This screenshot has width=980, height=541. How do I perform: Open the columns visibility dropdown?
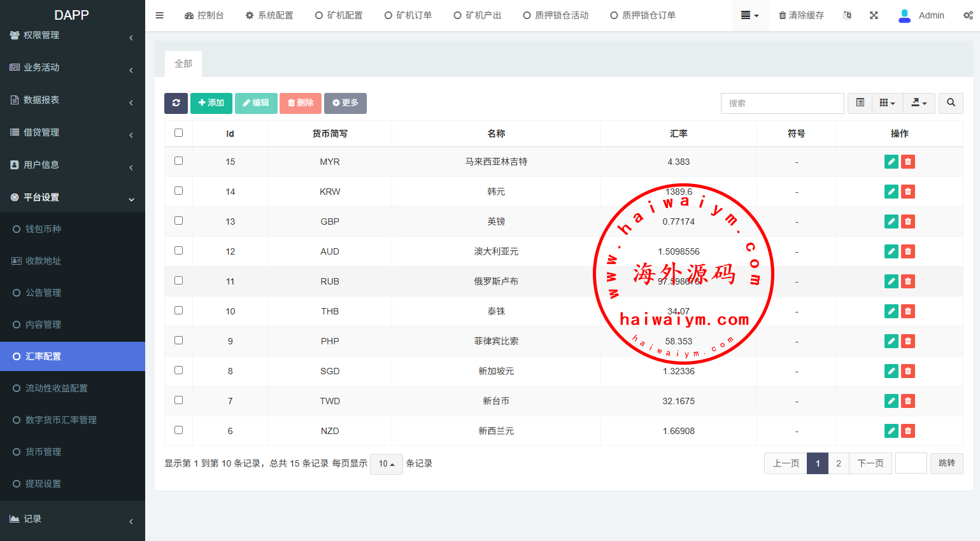(887, 103)
